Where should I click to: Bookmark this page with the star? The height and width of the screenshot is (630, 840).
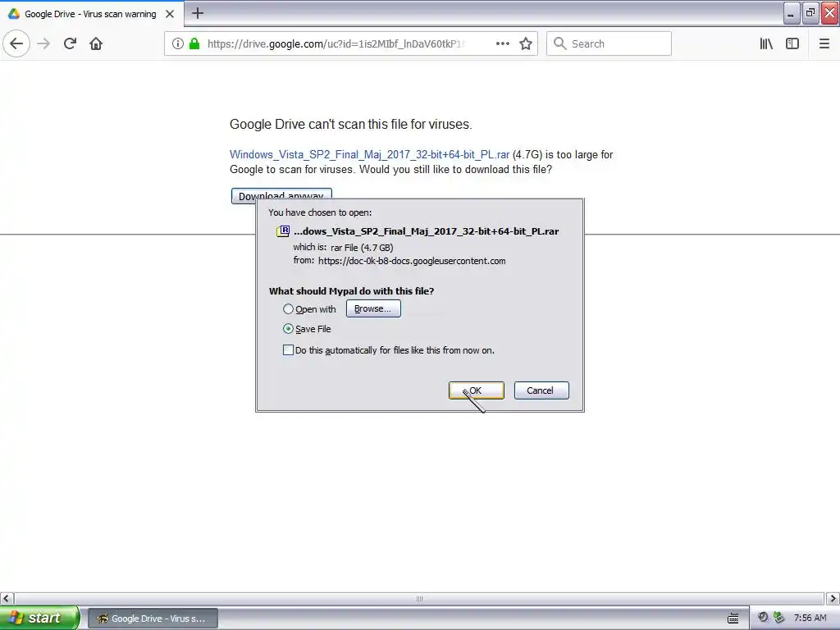526,43
